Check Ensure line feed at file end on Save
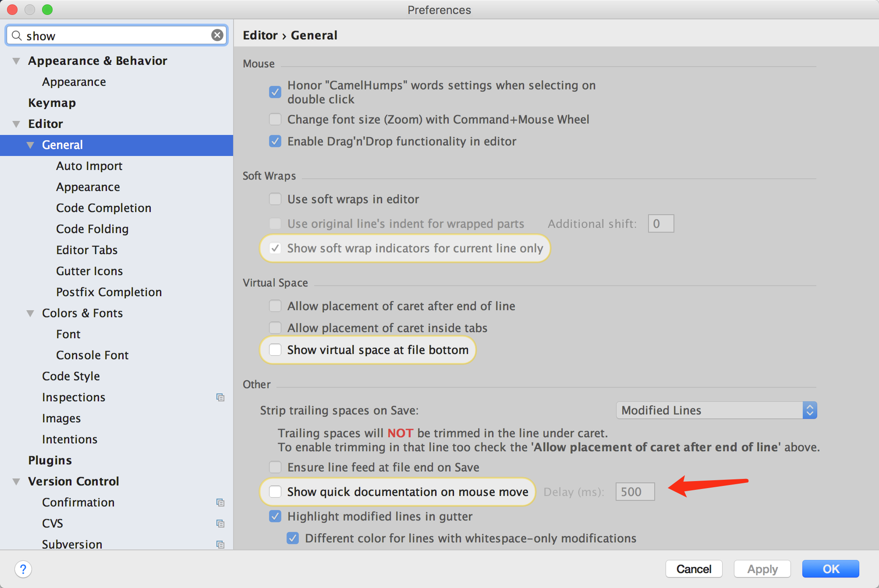 pyautogui.click(x=275, y=467)
